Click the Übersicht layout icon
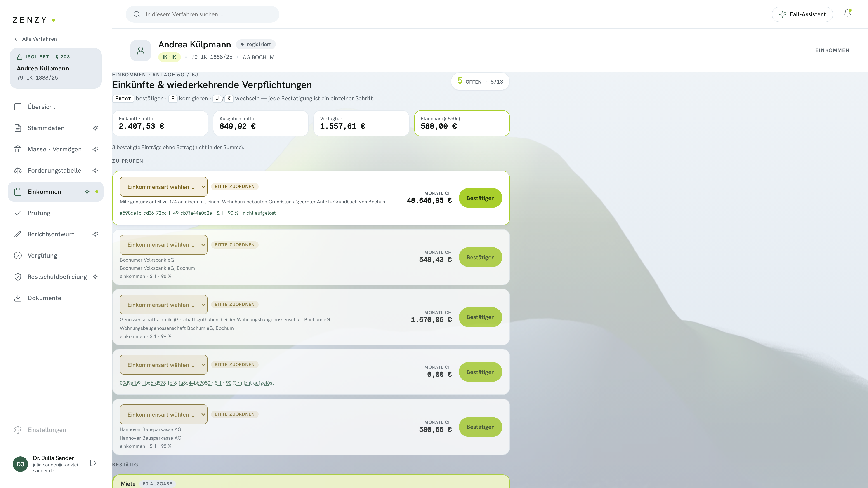This screenshot has height=488, width=868. pyautogui.click(x=18, y=107)
